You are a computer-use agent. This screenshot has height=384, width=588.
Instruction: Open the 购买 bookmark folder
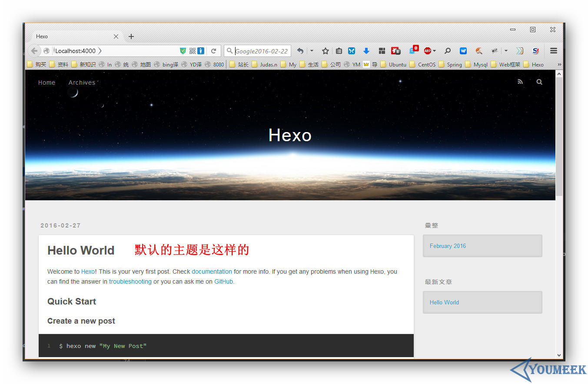tap(37, 64)
